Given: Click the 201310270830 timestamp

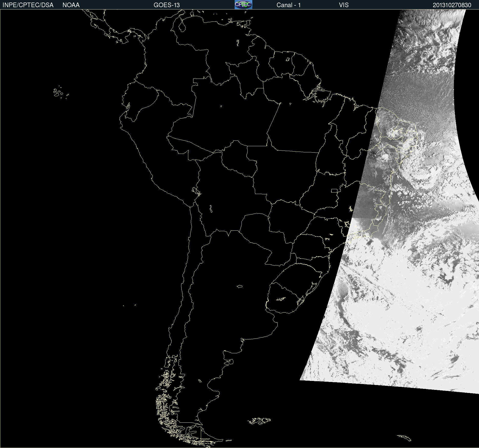Looking at the screenshot, I should coord(452,5).
